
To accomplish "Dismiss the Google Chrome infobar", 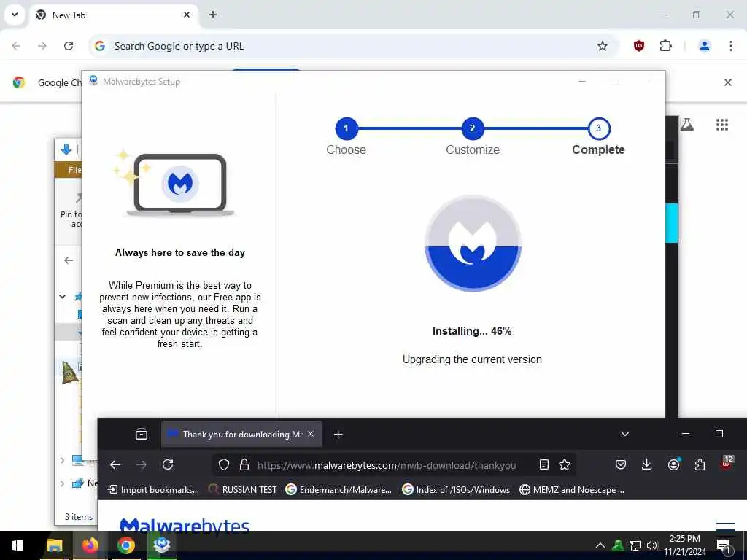I will tap(727, 82).
